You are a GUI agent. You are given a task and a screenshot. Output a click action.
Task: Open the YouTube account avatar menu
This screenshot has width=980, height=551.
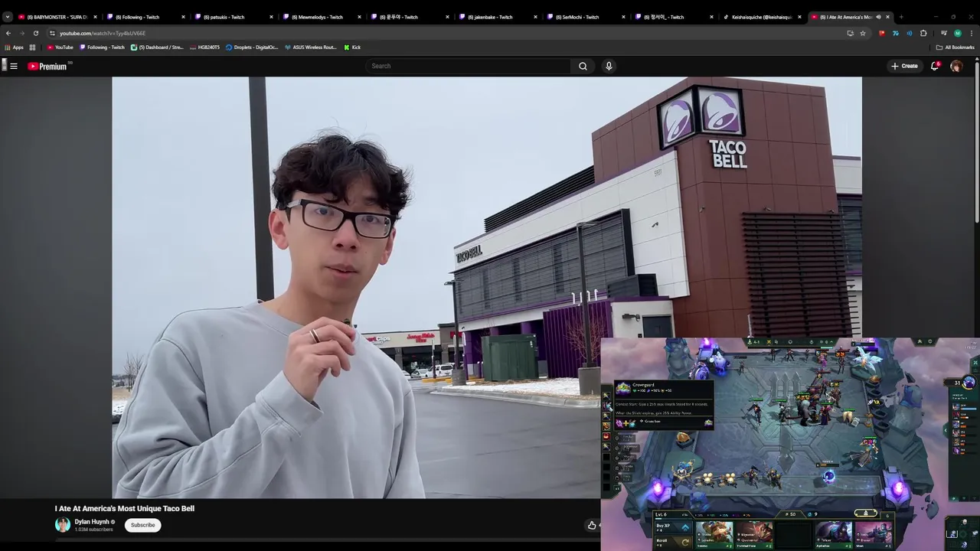[x=956, y=66]
